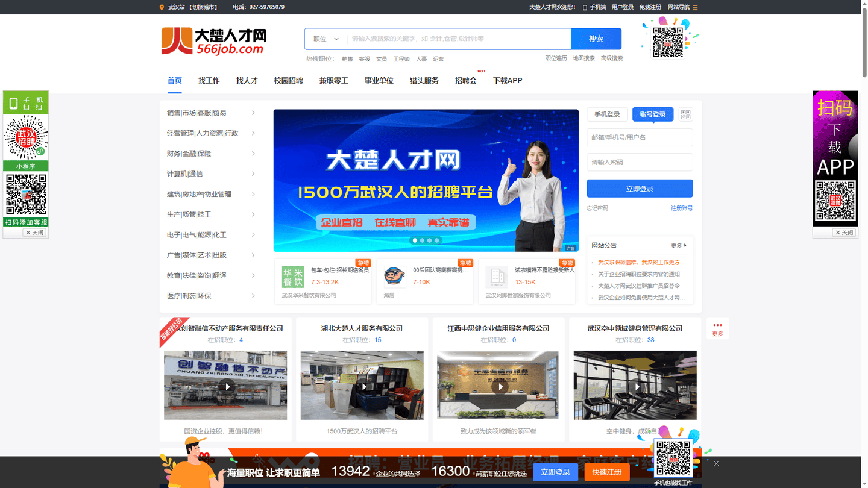Open the 下载APP nav tab
This screenshot has width=868, height=488.
tap(508, 80)
